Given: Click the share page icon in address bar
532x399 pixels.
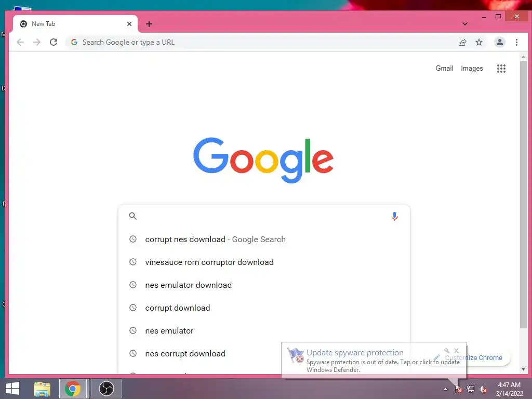Looking at the screenshot, I should [462, 42].
